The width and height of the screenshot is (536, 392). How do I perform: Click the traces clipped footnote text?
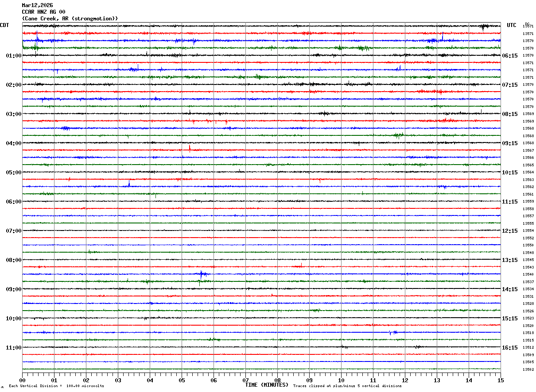click(x=347, y=386)
